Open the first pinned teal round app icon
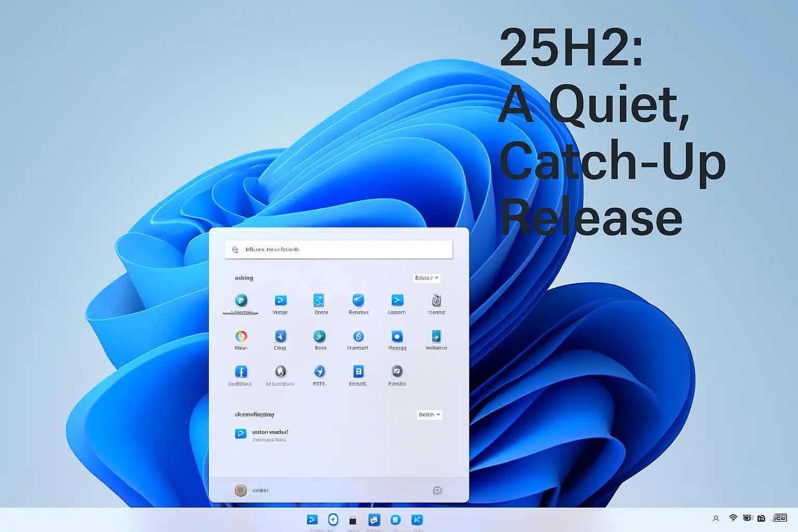The image size is (798, 532). 241,300
